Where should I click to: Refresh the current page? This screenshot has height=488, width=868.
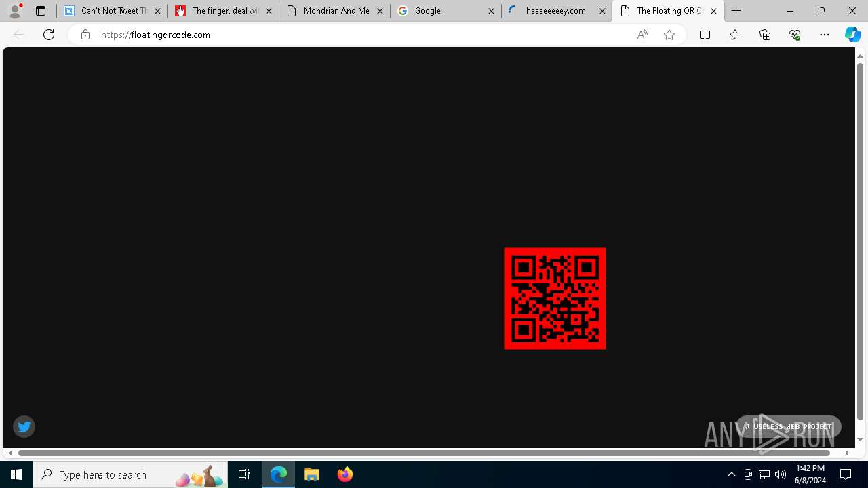coord(49,35)
